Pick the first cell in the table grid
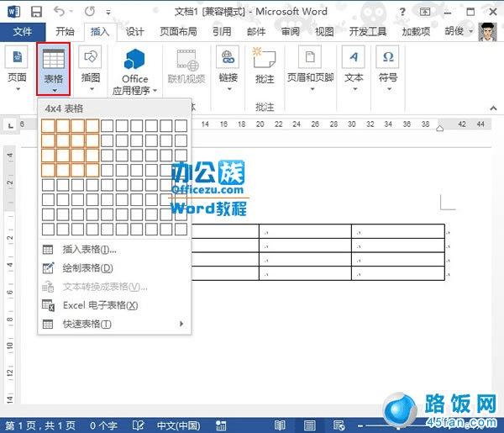 point(48,126)
